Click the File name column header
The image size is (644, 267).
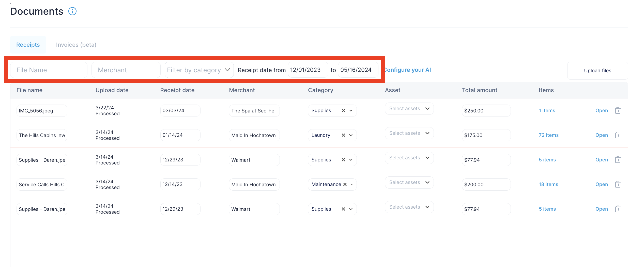click(29, 90)
